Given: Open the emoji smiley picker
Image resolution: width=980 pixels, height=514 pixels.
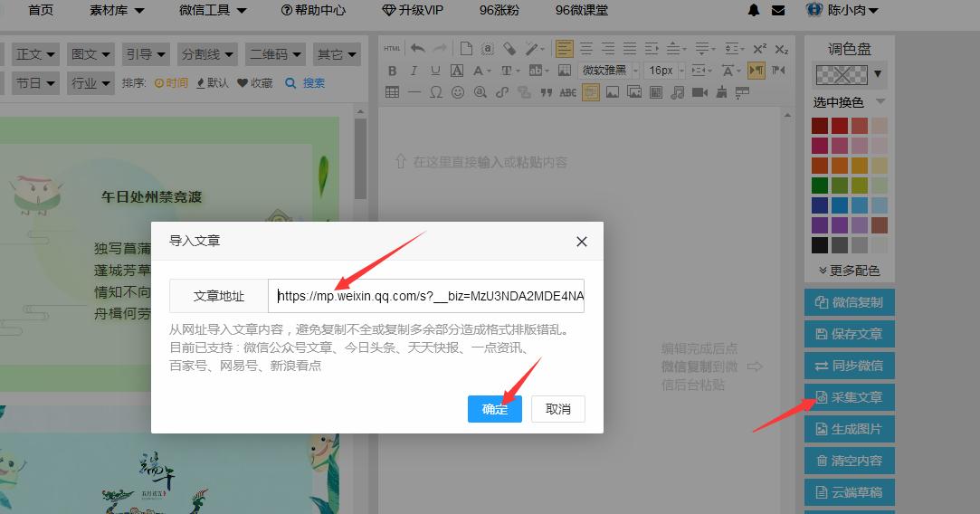Looking at the screenshot, I should pyautogui.click(x=458, y=92).
